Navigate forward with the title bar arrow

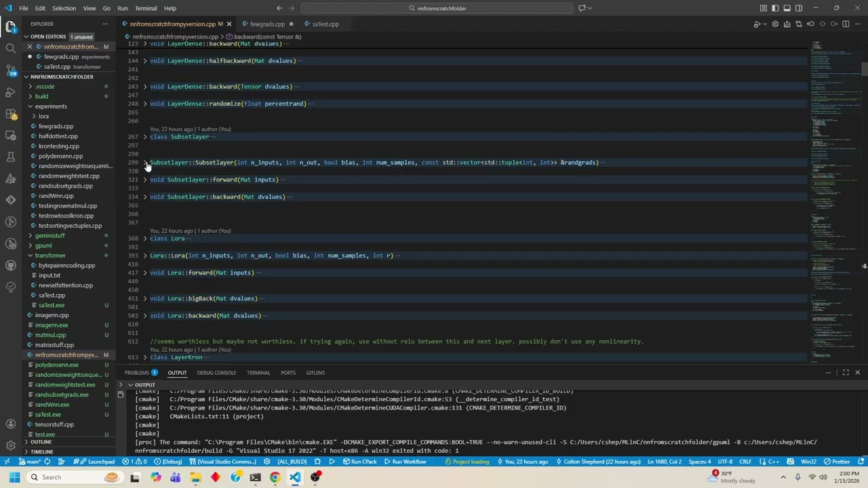point(292,8)
